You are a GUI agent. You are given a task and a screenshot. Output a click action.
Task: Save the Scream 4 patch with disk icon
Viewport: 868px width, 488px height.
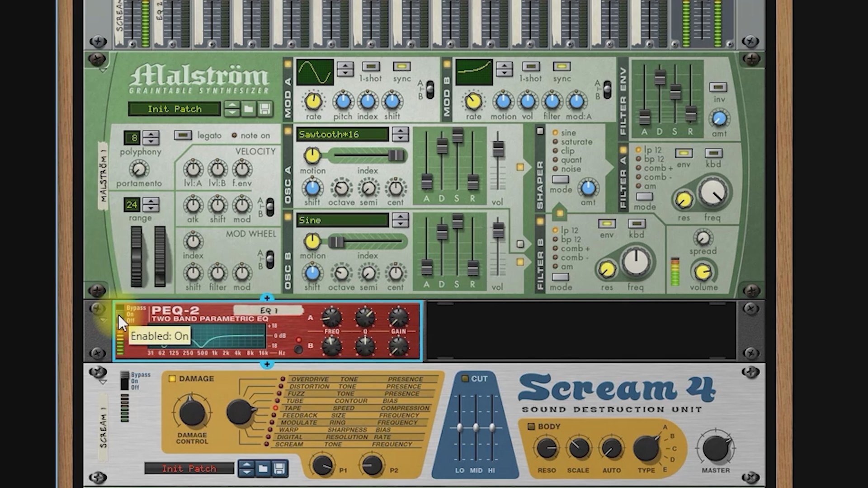tap(279, 469)
